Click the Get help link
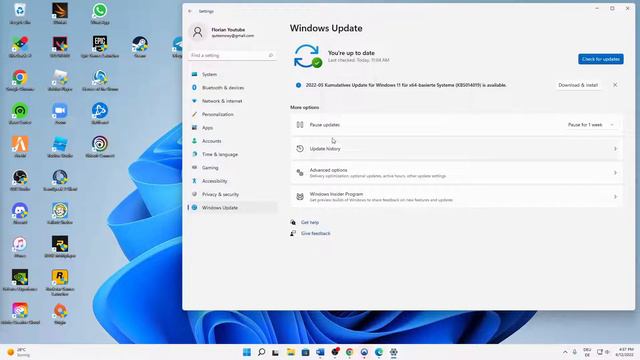This screenshot has height=360, width=640. pos(310,222)
